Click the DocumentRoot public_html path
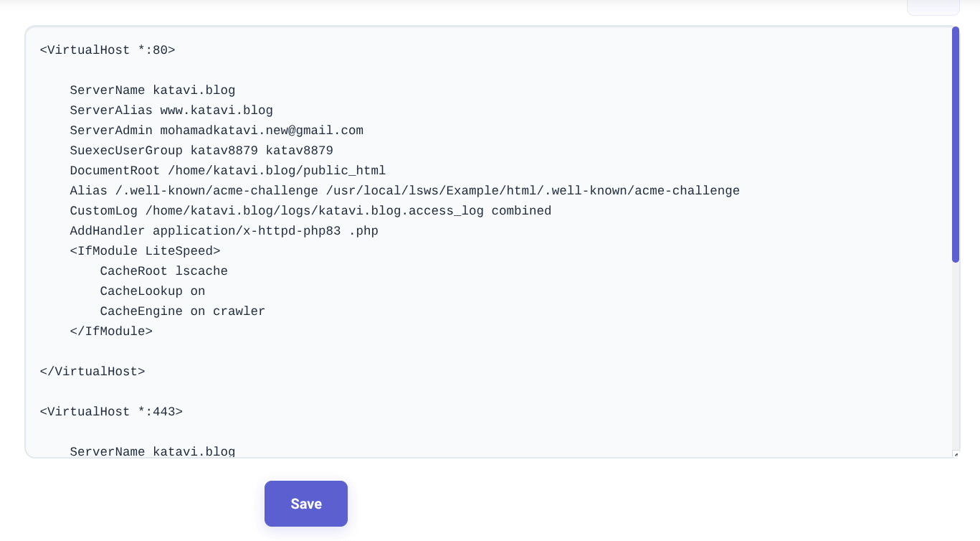 tap(227, 171)
